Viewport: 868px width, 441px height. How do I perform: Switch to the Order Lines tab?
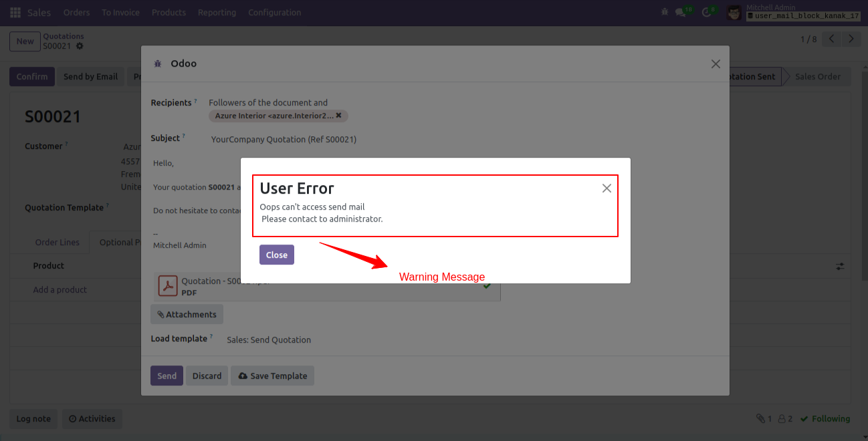pyautogui.click(x=58, y=242)
